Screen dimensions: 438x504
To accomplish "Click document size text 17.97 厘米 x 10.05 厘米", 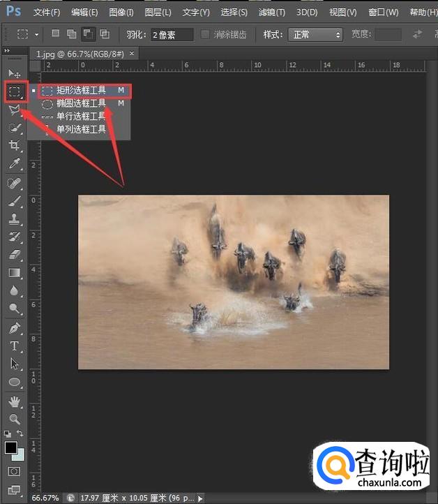I will pos(123,498).
